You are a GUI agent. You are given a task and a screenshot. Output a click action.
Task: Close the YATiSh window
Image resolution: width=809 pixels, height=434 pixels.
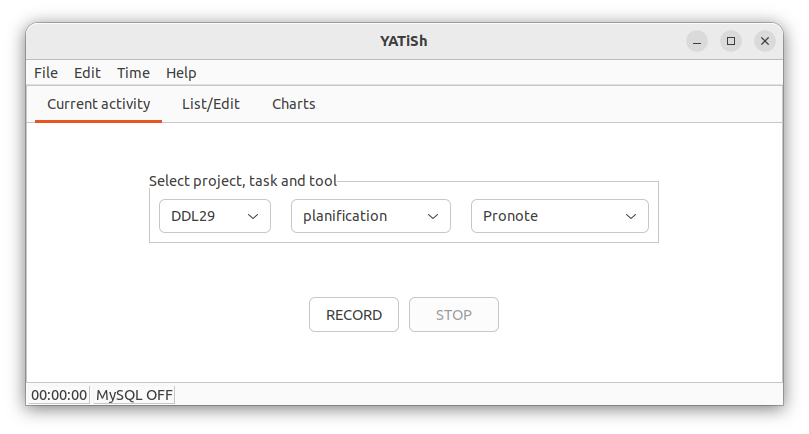(x=765, y=41)
